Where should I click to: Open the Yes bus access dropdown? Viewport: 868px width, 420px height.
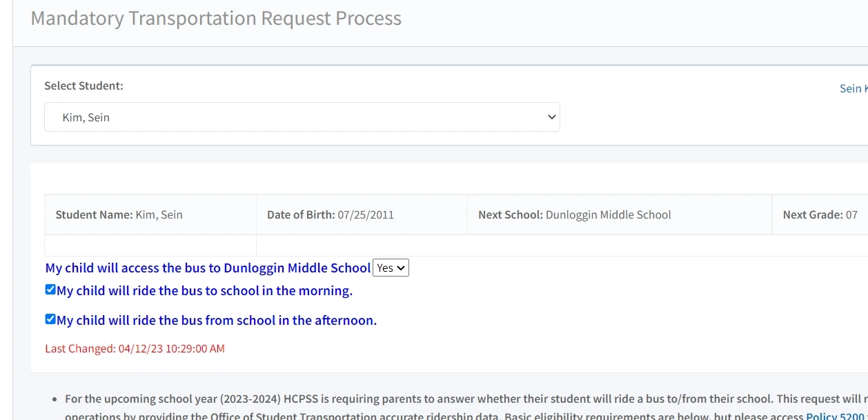click(391, 268)
